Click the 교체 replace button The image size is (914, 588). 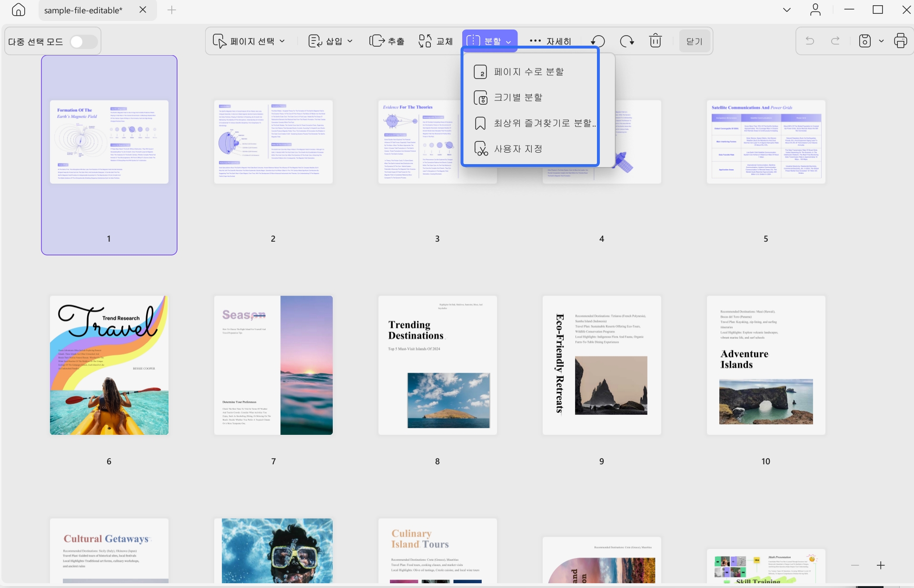[436, 41]
